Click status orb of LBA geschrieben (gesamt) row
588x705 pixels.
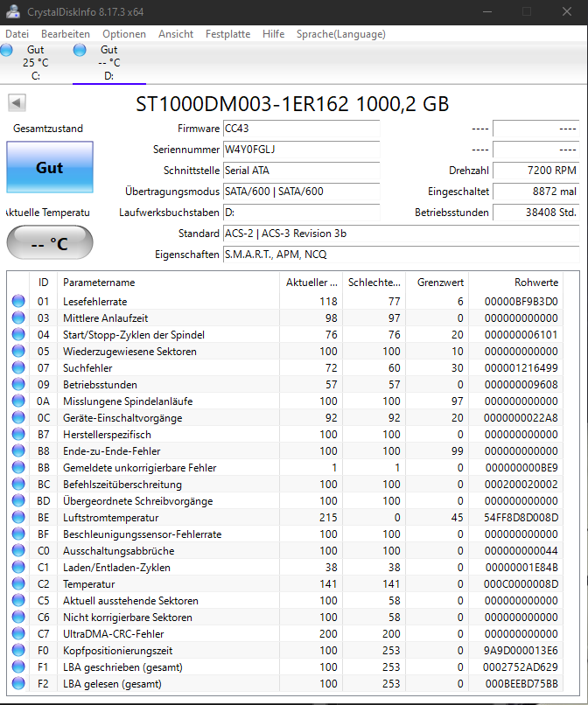pyautogui.click(x=18, y=667)
